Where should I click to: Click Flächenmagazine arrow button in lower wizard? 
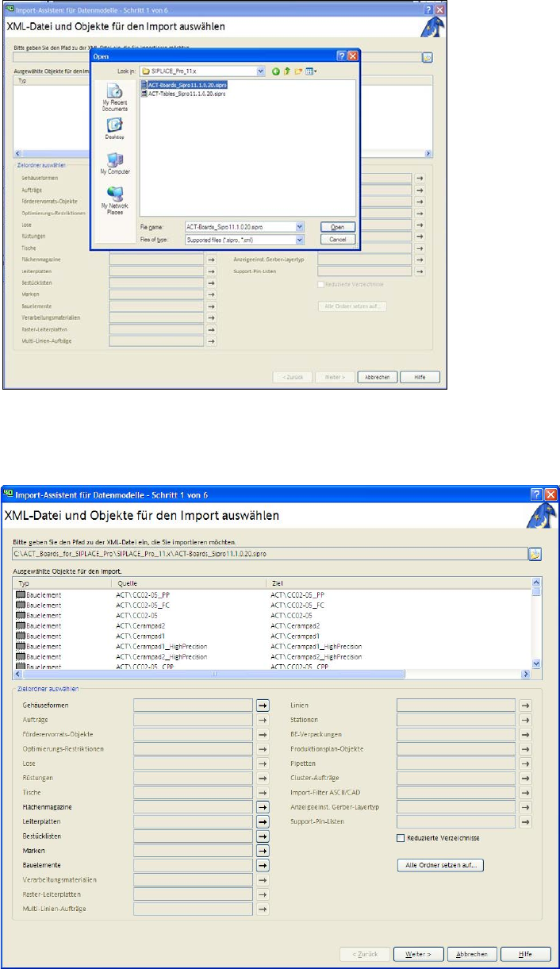point(263,806)
